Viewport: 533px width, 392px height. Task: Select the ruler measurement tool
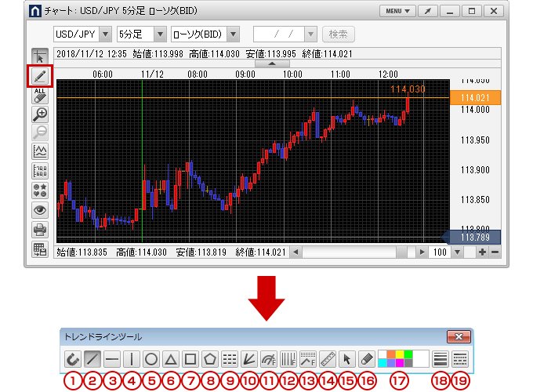[x=327, y=359]
